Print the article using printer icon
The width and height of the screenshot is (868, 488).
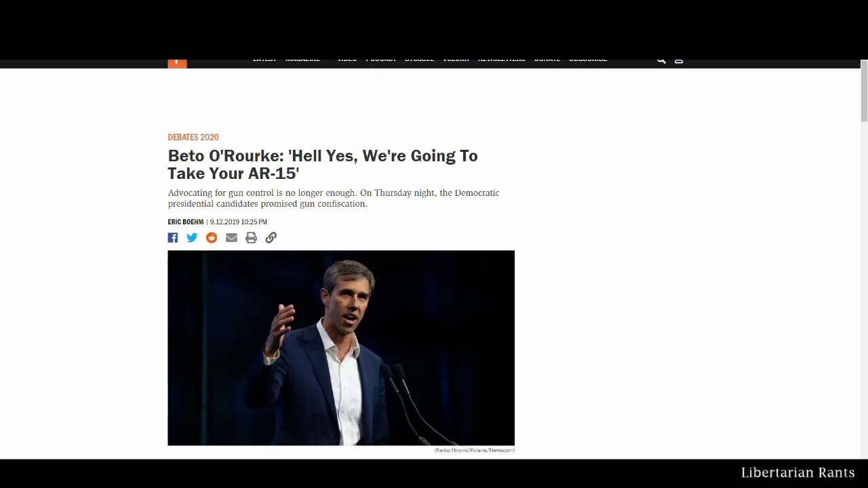(251, 238)
